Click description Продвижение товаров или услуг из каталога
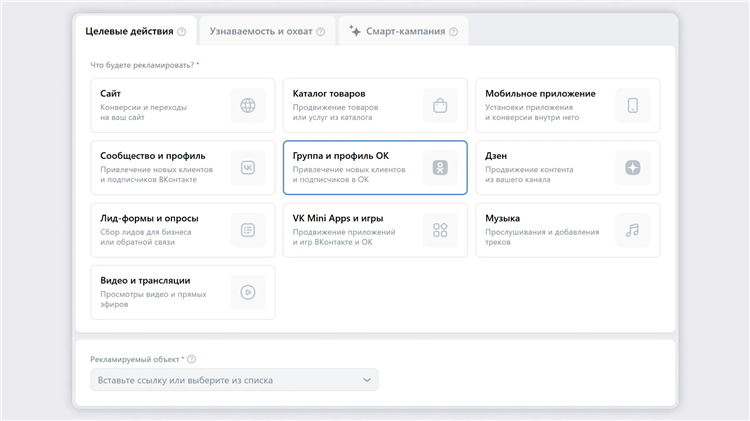Image resolution: width=750 pixels, height=421 pixels. click(335, 112)
